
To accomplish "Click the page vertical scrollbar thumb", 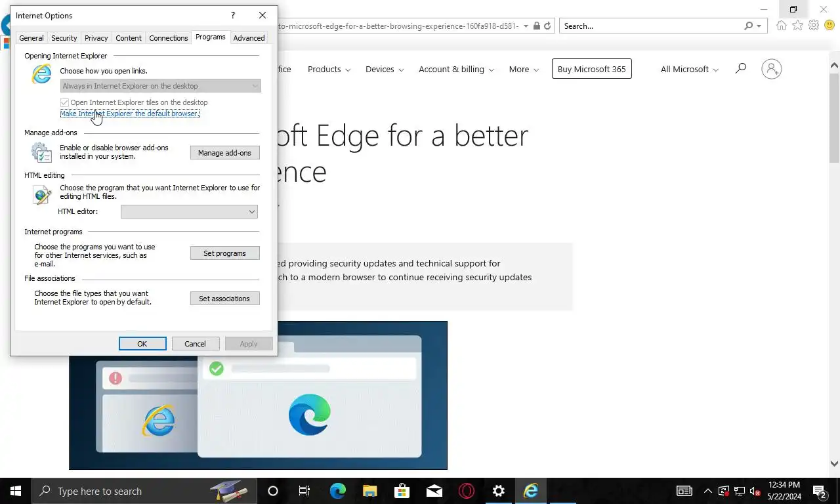I will [834, 118].
